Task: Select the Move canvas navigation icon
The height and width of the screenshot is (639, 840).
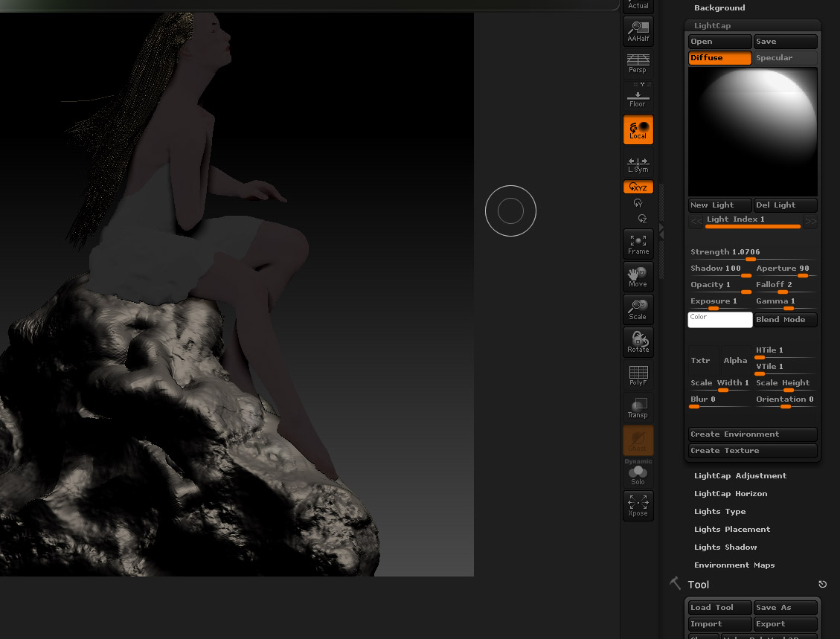Action: tap(638, 277)
